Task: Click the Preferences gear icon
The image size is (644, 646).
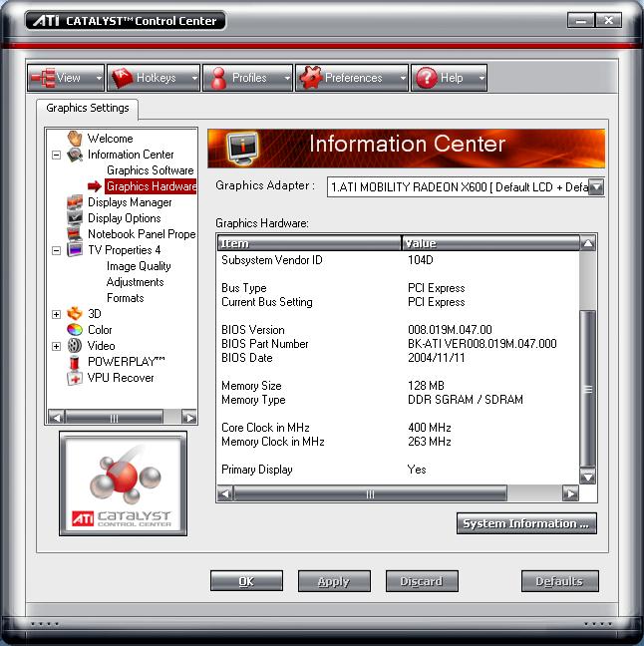Action: click(x=310, y=78)
